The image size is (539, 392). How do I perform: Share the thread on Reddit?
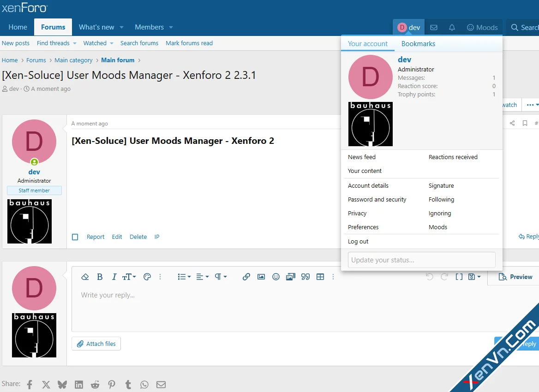(x=95, y=385)
